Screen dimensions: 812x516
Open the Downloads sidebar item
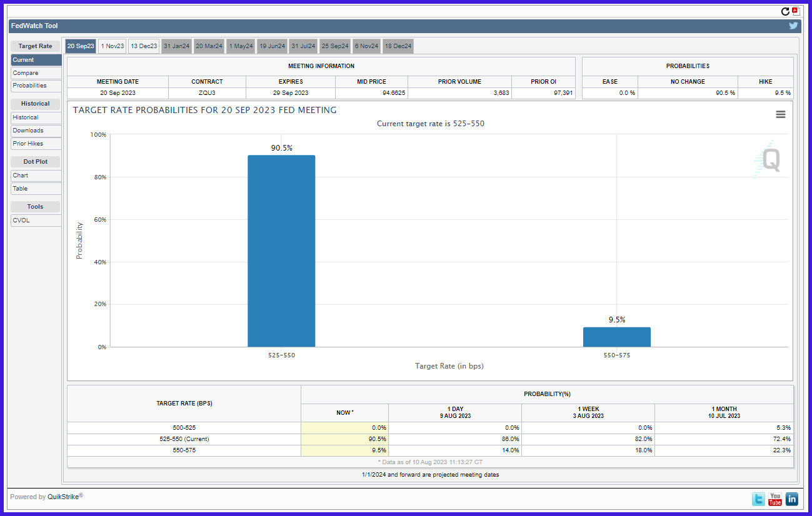point(36,131)
